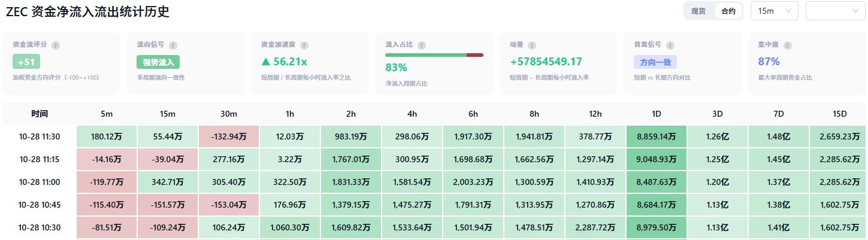
Task: Click the -115.40万 red cell
Action: pyautogui.click(x=107, y=205)
